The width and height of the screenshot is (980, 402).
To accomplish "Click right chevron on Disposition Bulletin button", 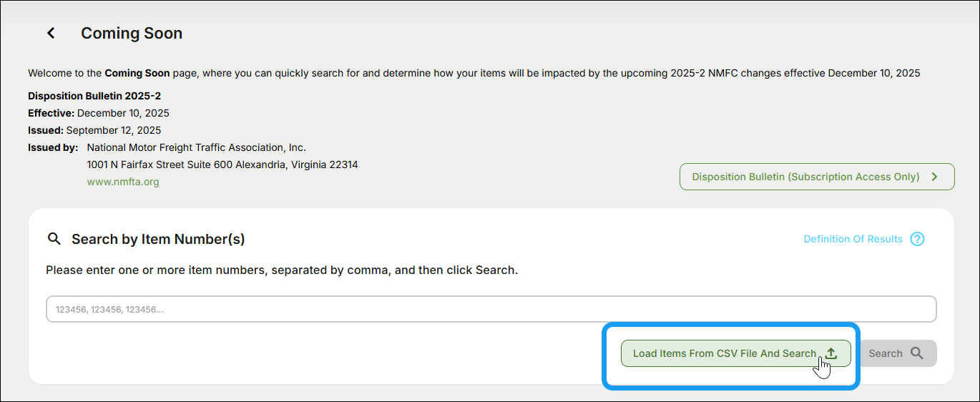I will (x=934, y=177).
